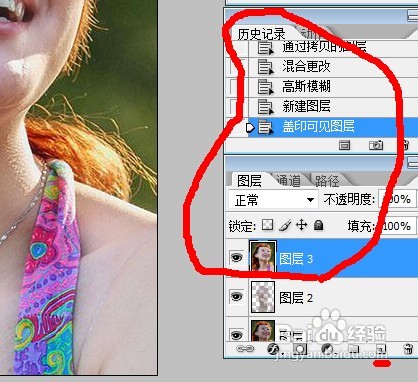Set history brush source box for 混合更改
The width and height of the screenshot is (418, 382).
coord(237,67)
